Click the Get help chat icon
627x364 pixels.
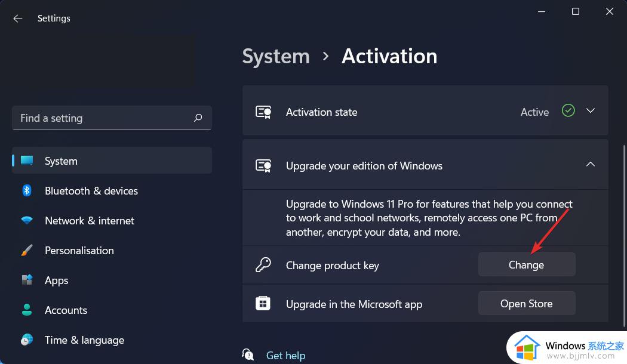[248, 354]
